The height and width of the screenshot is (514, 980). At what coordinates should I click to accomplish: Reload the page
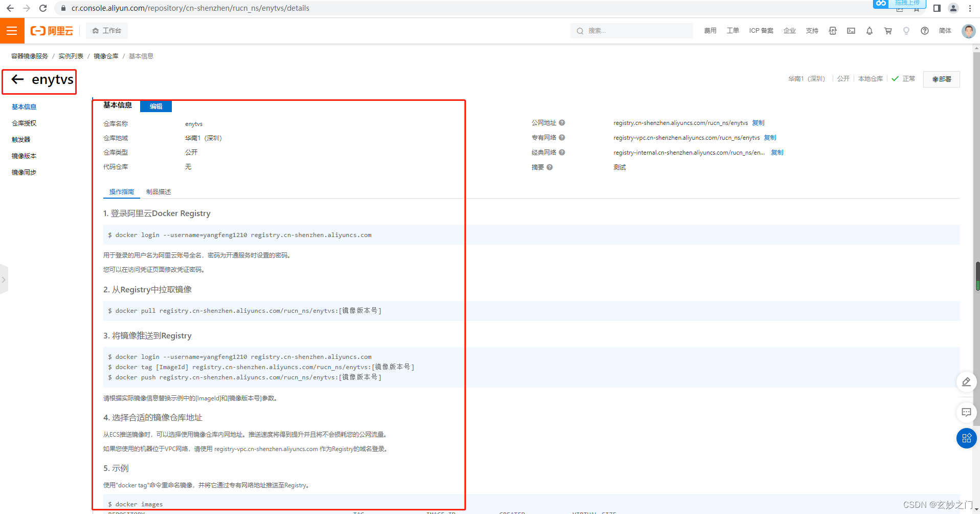[x=43, y=8]
